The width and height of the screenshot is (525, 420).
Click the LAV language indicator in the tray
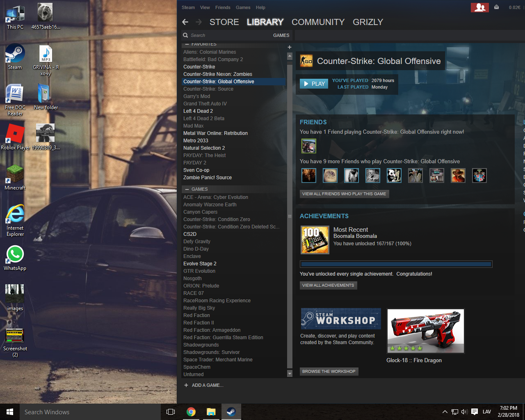(487, 412)
